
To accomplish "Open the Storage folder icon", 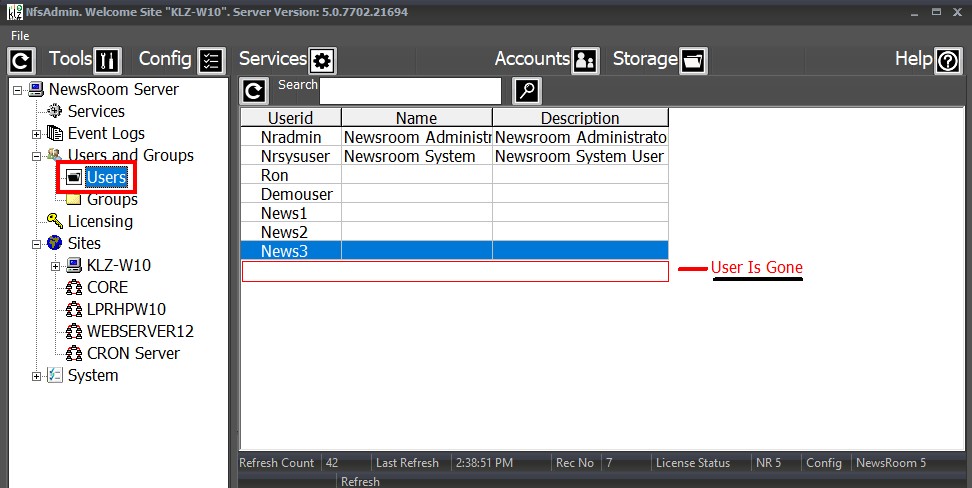I will point(692,61).
